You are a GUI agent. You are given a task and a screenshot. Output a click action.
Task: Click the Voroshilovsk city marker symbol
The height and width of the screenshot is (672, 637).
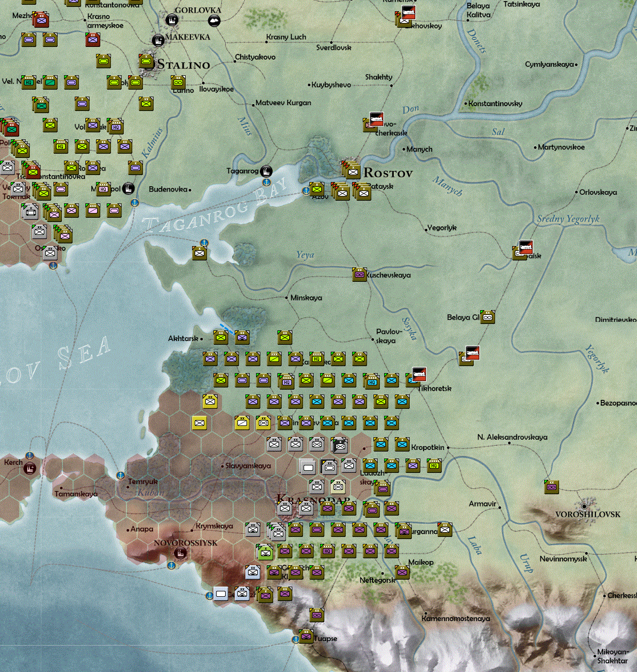pos(585,506)
